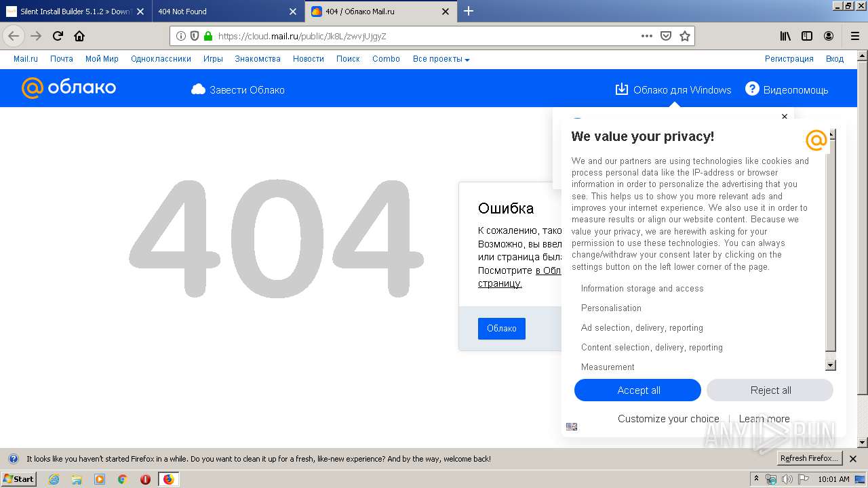Click the green padlock connection icon
868x488 pixels.
tap(208, 36)
